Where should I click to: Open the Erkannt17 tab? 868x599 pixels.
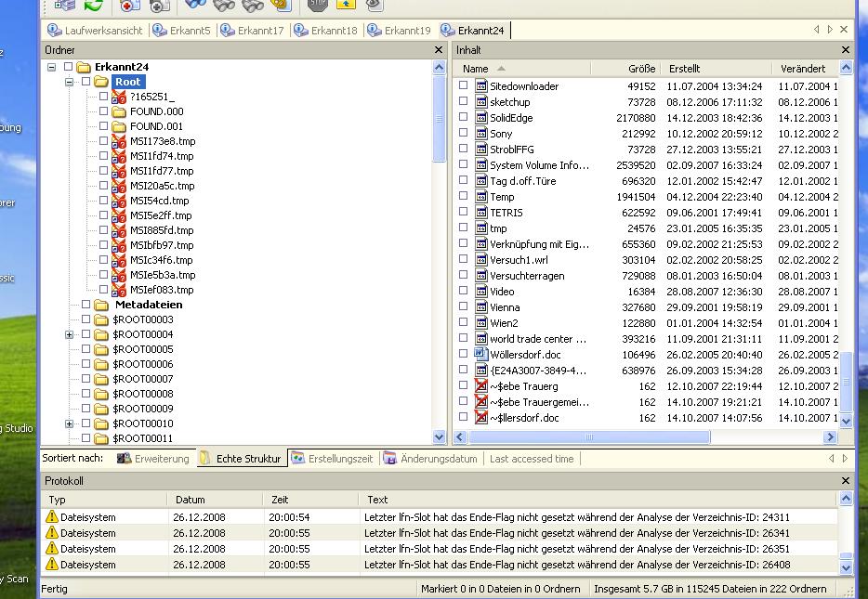(253, 31)
